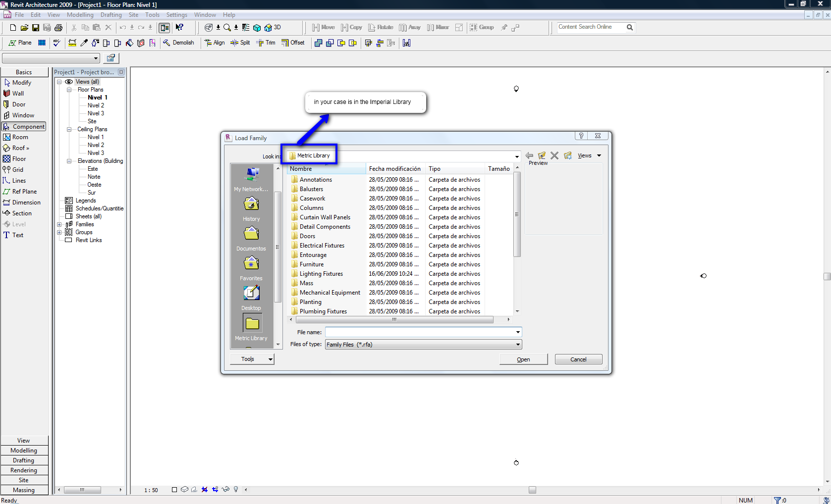
Task: Click the open-folder icon in the main toolbar
Action: click(24, 28)
